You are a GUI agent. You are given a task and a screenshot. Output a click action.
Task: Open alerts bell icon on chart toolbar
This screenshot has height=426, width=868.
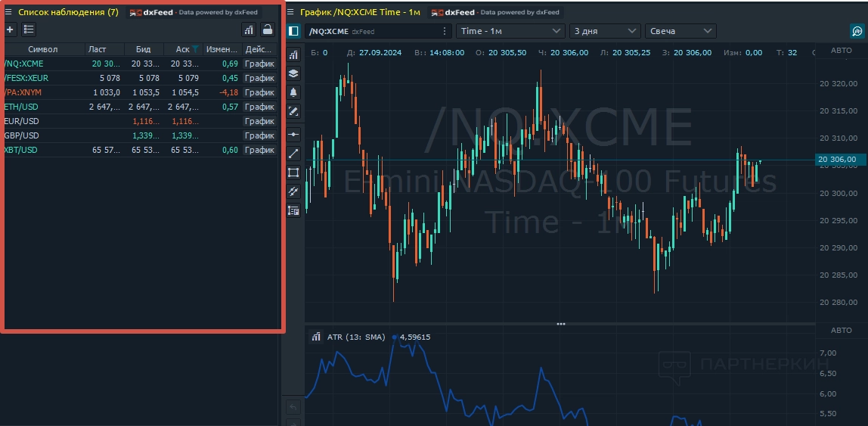[293, 92]
